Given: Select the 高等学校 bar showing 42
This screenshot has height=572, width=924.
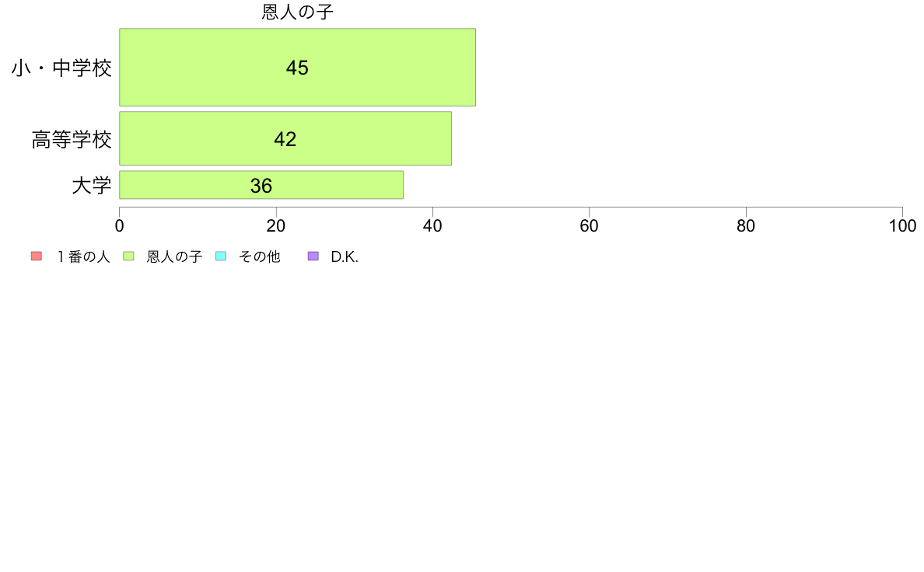Looking at the screenshot, I should coord(285,138).
